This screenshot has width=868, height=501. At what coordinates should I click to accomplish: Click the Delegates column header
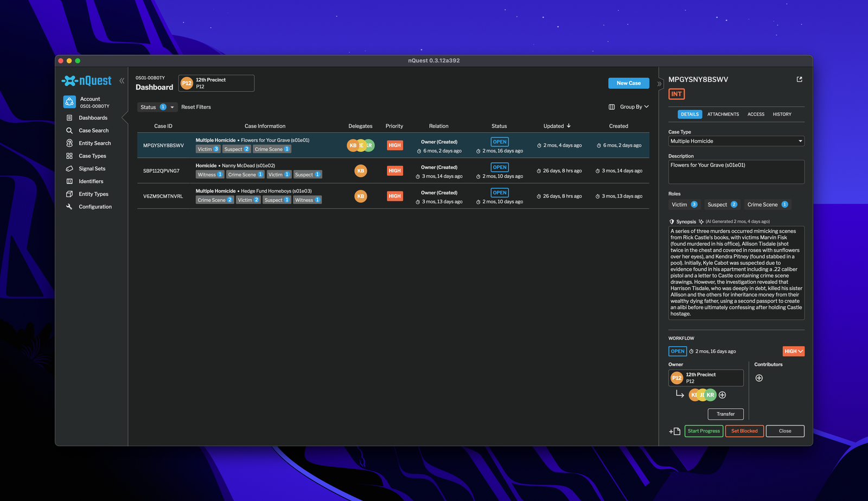(360, 126)
